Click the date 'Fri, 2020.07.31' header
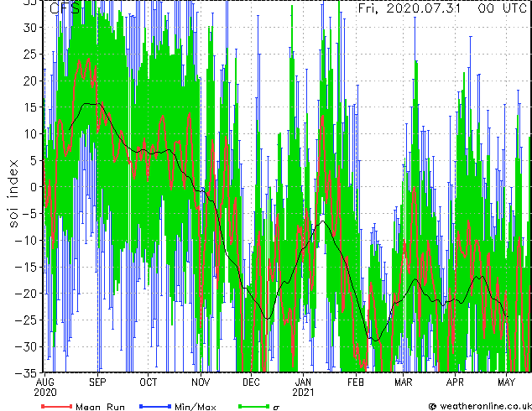Image resolution: width=532 pixels, height=411 pixels. click(409, 8)
